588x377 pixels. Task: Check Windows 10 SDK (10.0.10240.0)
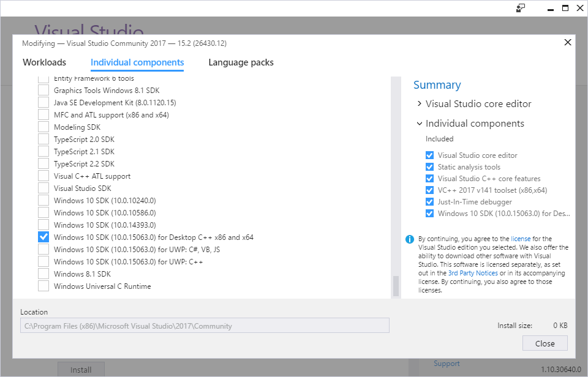[43, 201]
